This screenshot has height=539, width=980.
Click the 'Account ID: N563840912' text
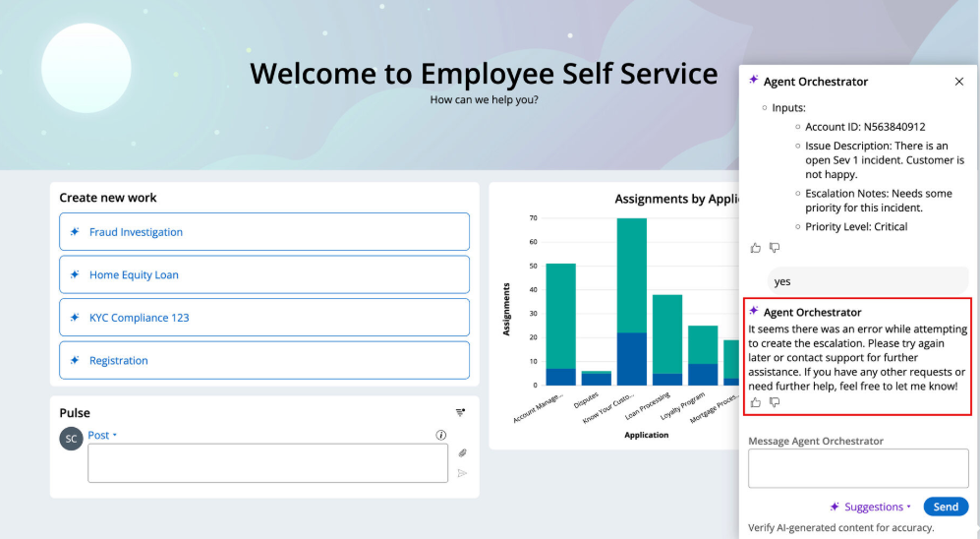click(865, 127)
